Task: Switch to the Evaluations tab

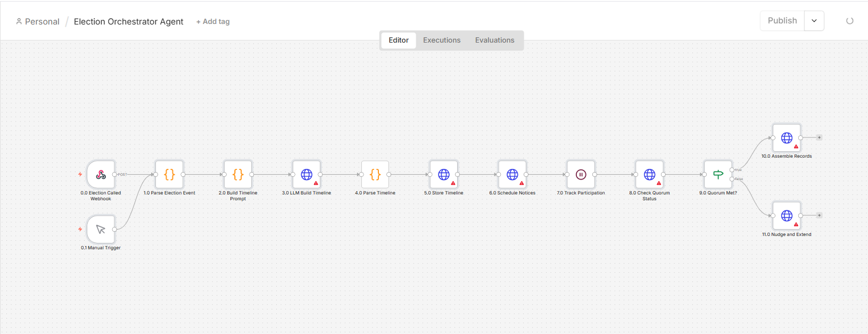Action: [495, 40]
